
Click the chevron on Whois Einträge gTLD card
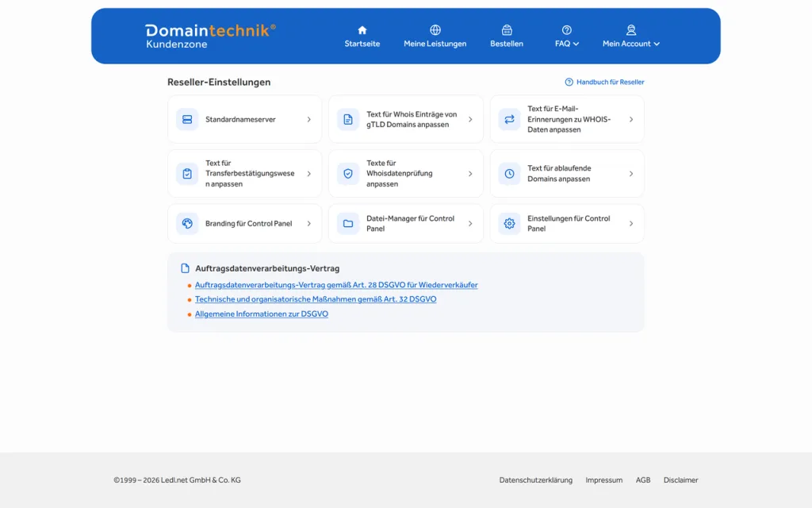click(x=470, y=119)
